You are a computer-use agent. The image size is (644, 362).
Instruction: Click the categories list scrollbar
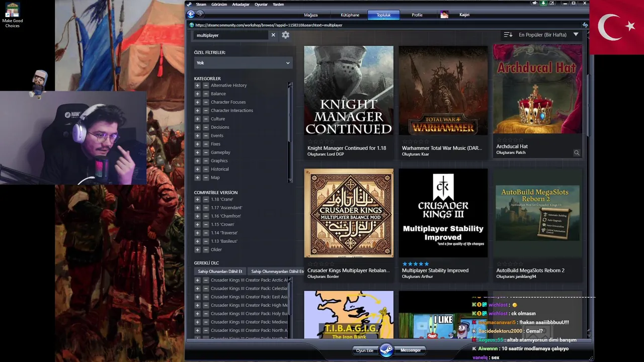290,132
